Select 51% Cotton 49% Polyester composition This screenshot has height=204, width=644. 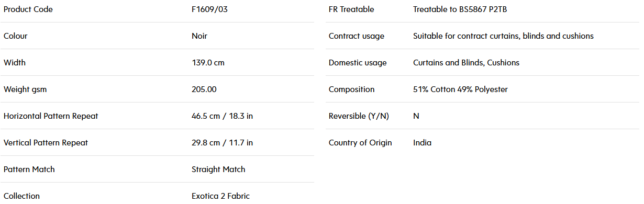(460, 89)
